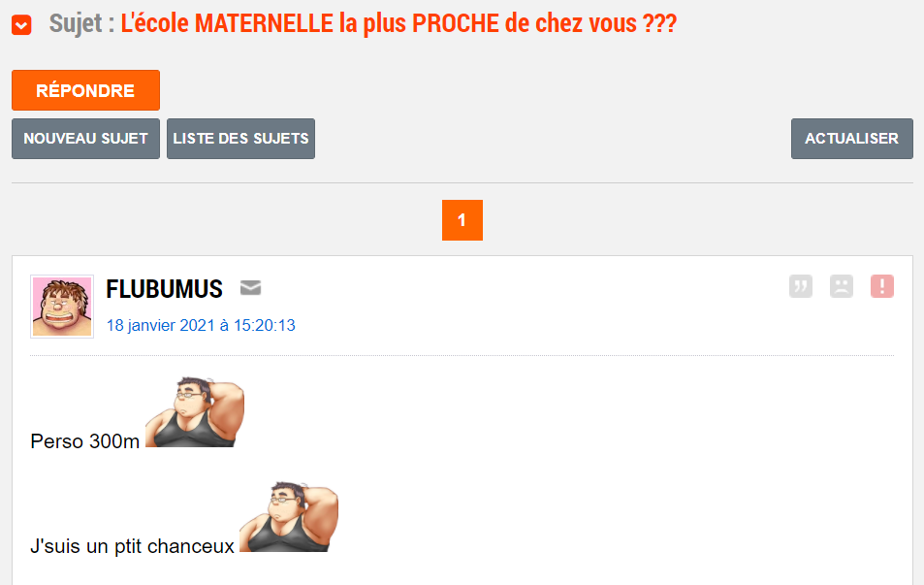Go back via LISTE DES SUJETS
Screen dimensions: 924x585
(240, 139)
